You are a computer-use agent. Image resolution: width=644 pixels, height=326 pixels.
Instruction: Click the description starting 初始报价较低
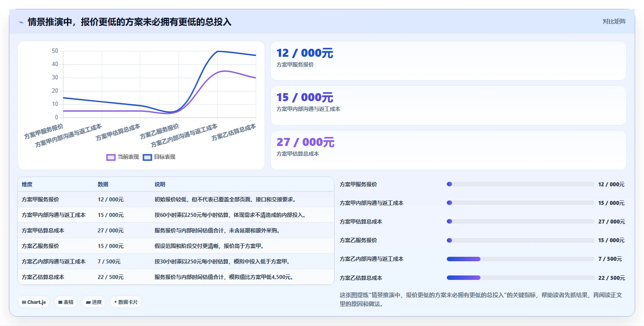pos(225,200)
